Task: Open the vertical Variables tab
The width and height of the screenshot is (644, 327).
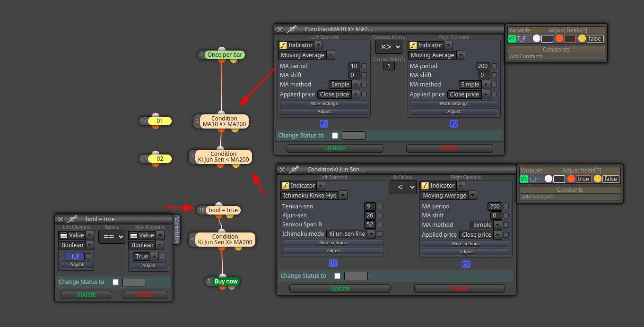Action: (176, 230)
